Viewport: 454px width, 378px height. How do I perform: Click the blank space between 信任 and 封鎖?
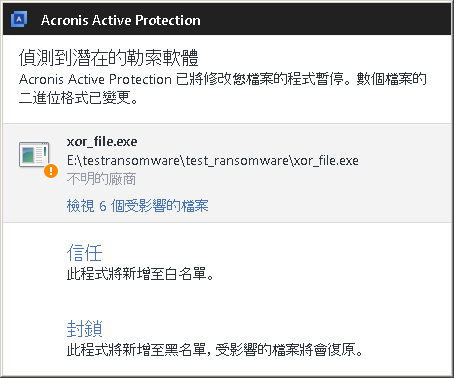coord(227,300)
